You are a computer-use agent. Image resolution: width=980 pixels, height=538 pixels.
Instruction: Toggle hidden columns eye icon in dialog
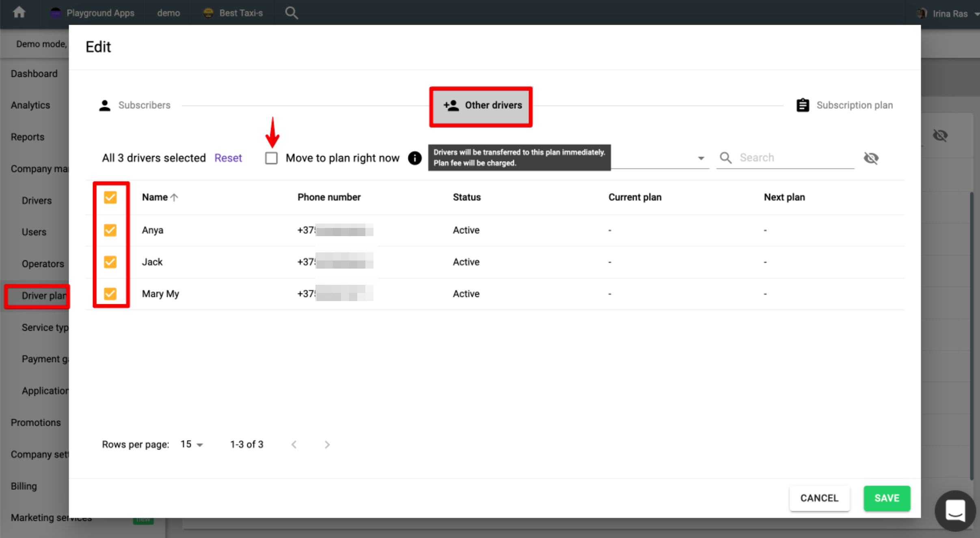click(x=871, y=158)
